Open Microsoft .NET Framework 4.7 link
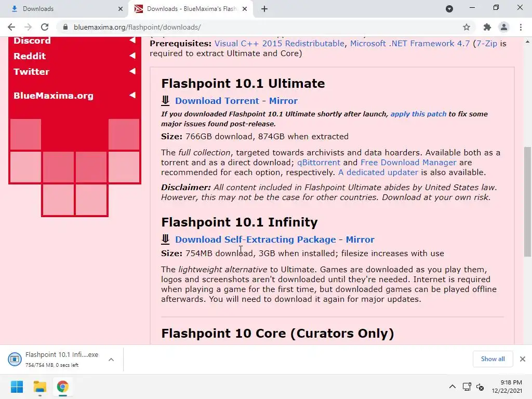The image size is (532, 399). pyautogui.click(x=410, y=44)
